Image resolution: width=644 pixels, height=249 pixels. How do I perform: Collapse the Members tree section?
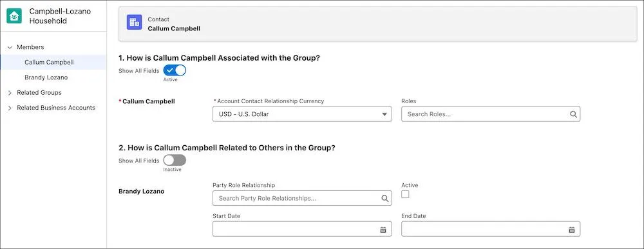10,47
